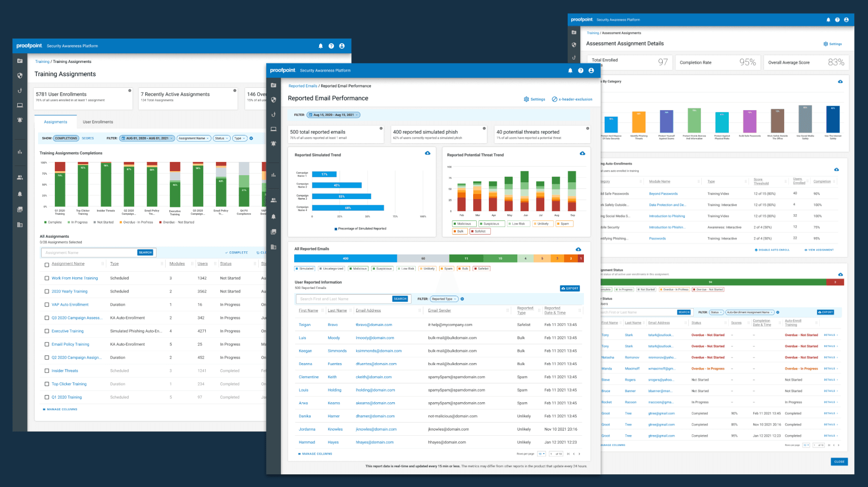Go to Training breadcrumb in Training Assignments
The height and width of the screenshot is (487, 868).
point(42,61)
